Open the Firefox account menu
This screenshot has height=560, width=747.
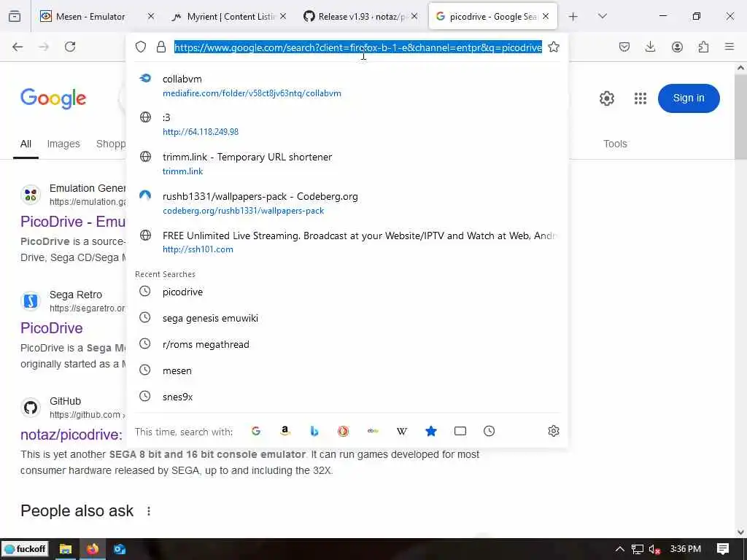677,47
